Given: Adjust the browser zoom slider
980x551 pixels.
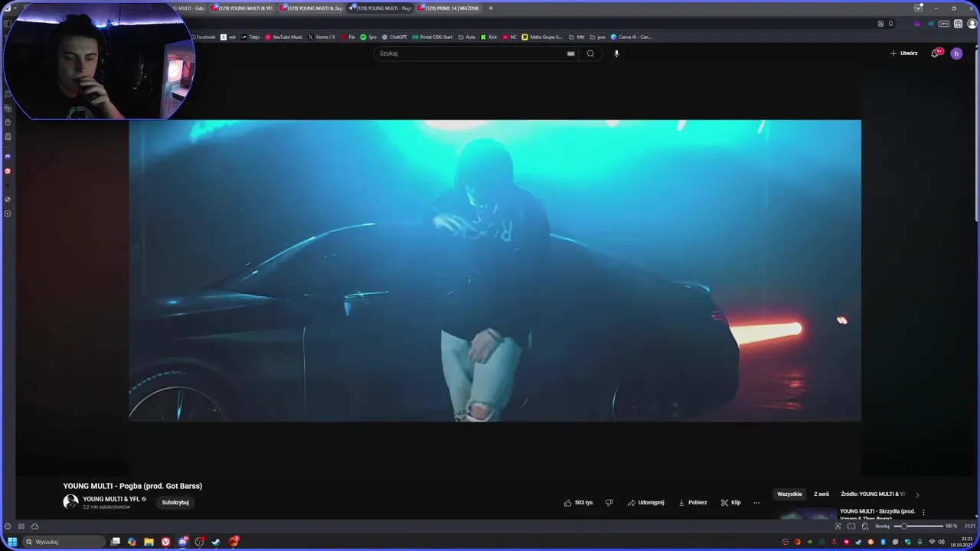Looking at the screenshot, I should pyautogui.click(x=917, y=527).
